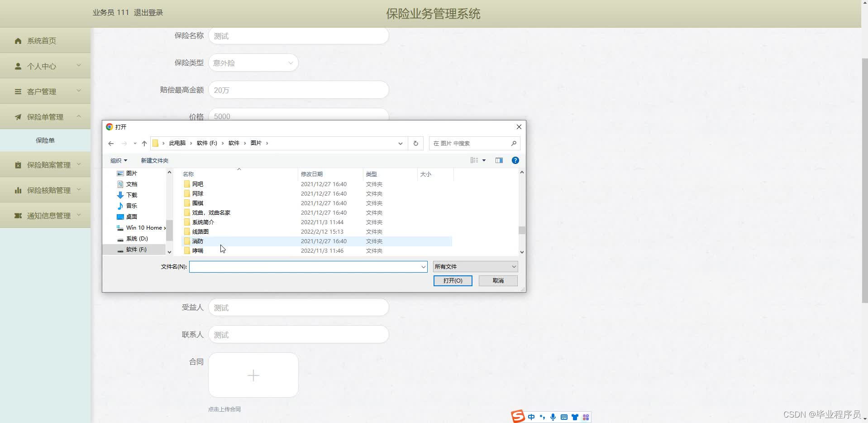This screenshot has height=423, width=868.
Task: Close the 打开 file dialog
Action: click(x=519, y=127)
